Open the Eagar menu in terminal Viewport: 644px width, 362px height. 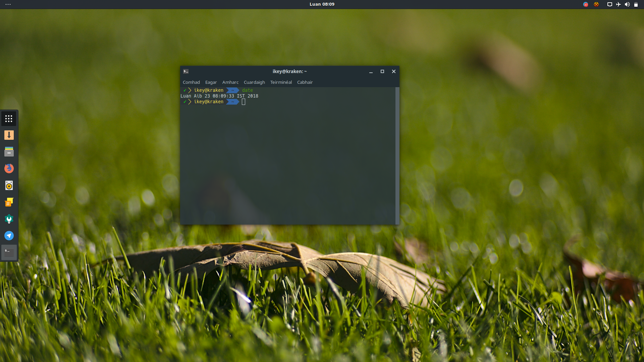click(211, 82)
